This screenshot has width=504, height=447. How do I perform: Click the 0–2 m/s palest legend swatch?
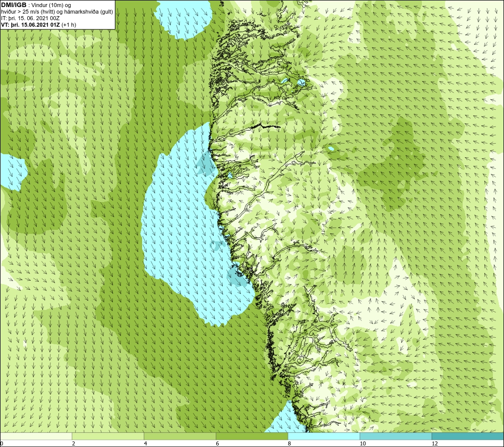coord(36,436)
